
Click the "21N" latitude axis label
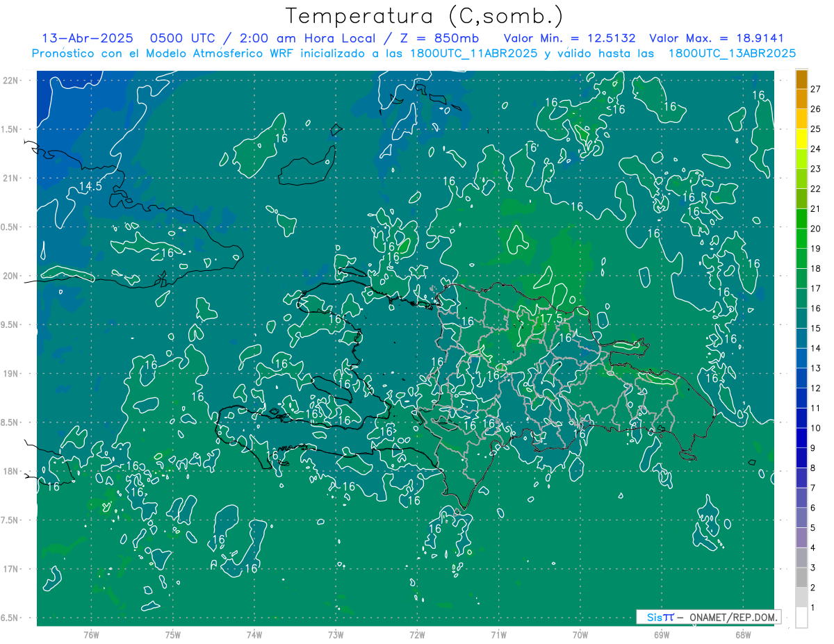10,178
